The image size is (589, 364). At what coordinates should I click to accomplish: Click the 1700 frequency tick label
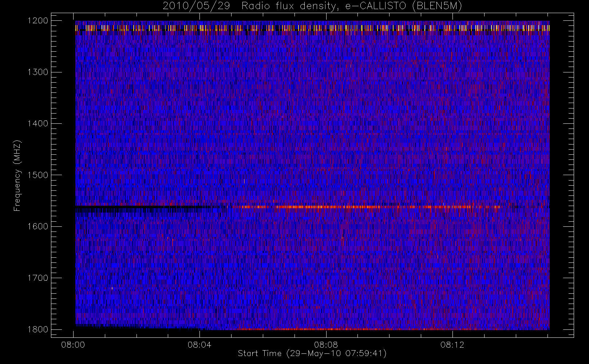(x=38, y=278)
